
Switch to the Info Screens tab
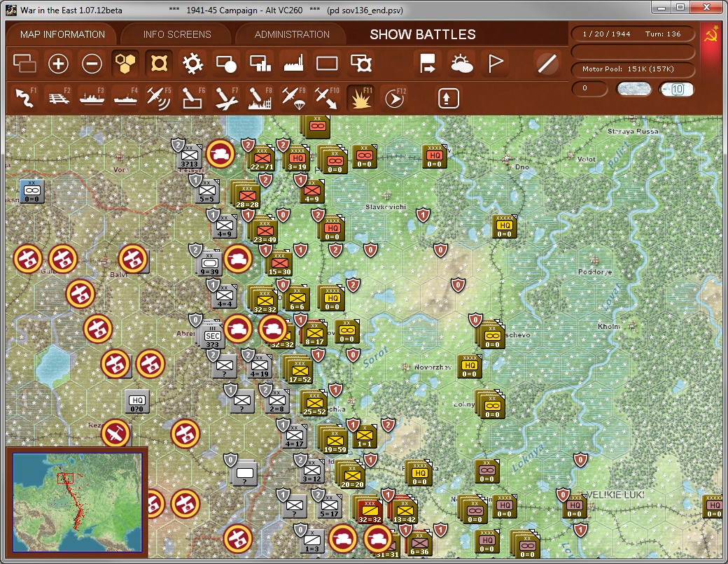pyautogui.click(x=177, y=34)
